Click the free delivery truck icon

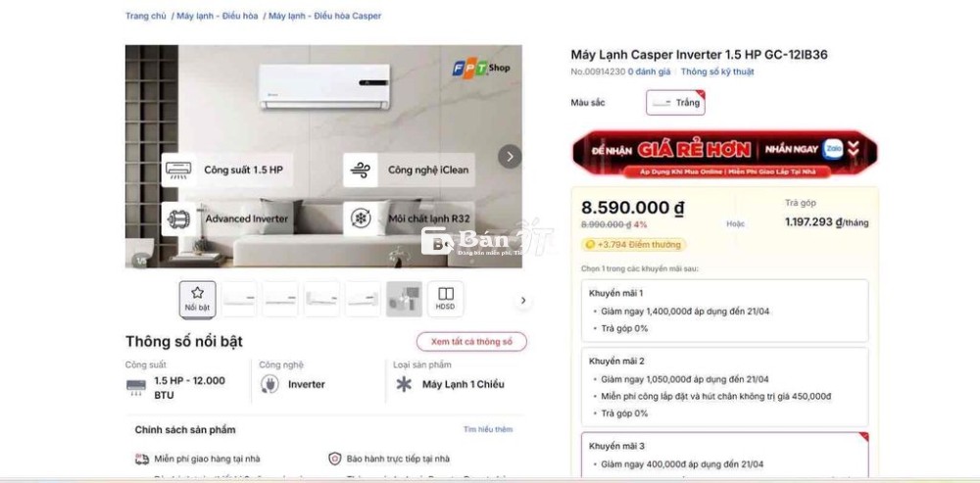click(142, 459)
